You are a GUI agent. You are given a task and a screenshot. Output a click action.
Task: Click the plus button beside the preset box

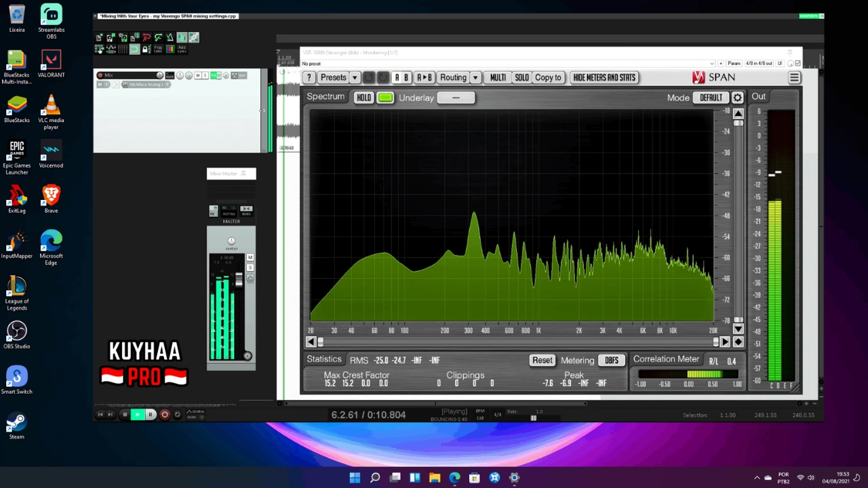point(721,64)
